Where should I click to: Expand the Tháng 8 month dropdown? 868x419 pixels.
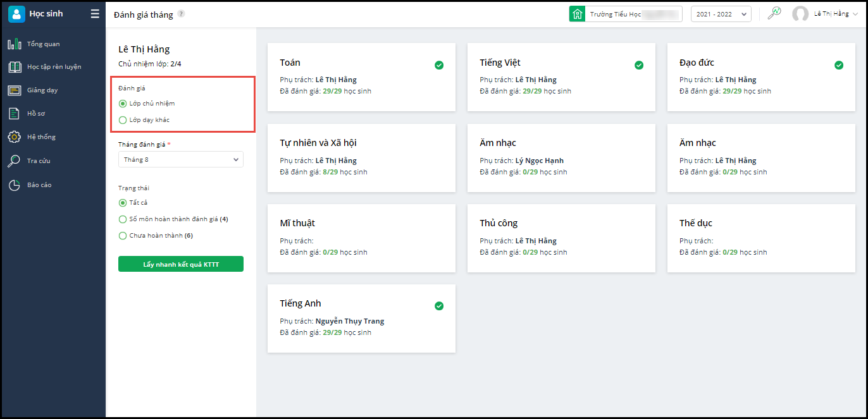point(180,160)
